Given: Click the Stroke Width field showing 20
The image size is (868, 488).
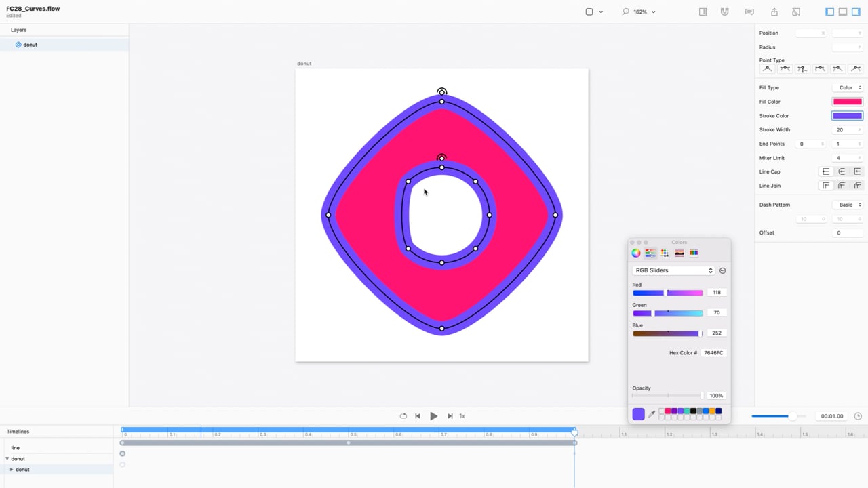Looking at the screenshot, I should tap(847, 129).
